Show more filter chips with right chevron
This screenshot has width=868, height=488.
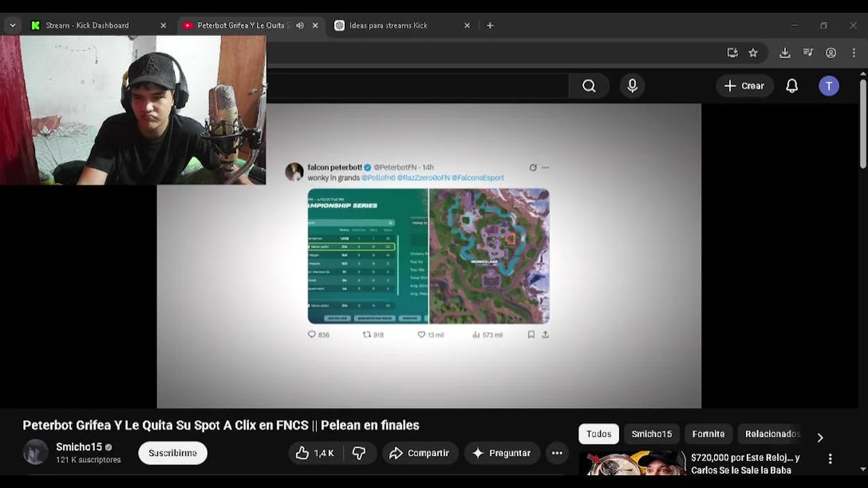tap(820, 437)
